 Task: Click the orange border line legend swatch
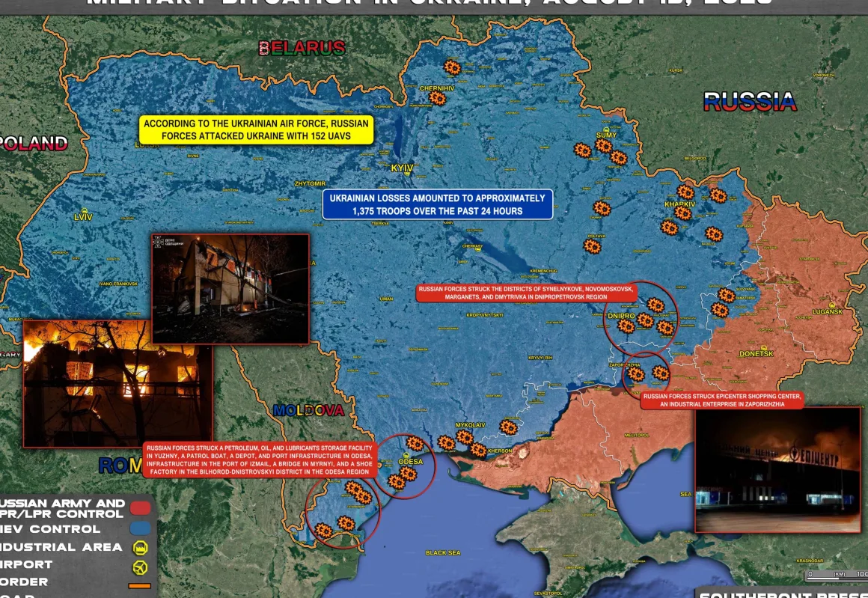[140, 585]
